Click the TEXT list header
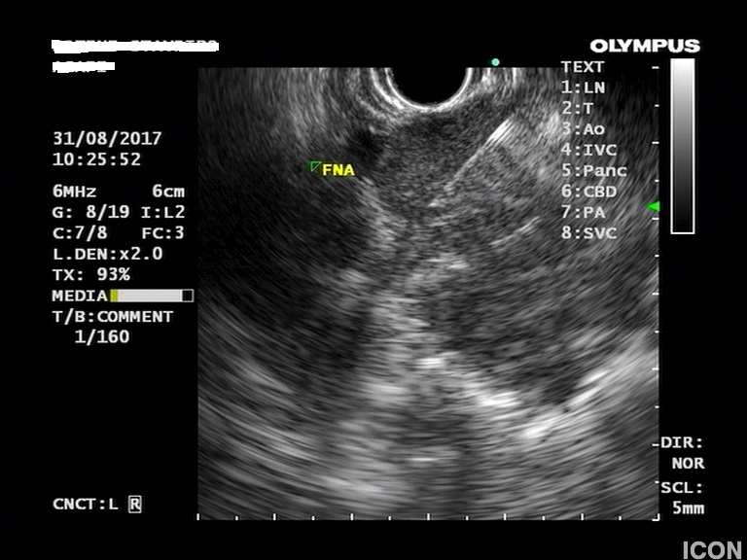 (583, 67)
